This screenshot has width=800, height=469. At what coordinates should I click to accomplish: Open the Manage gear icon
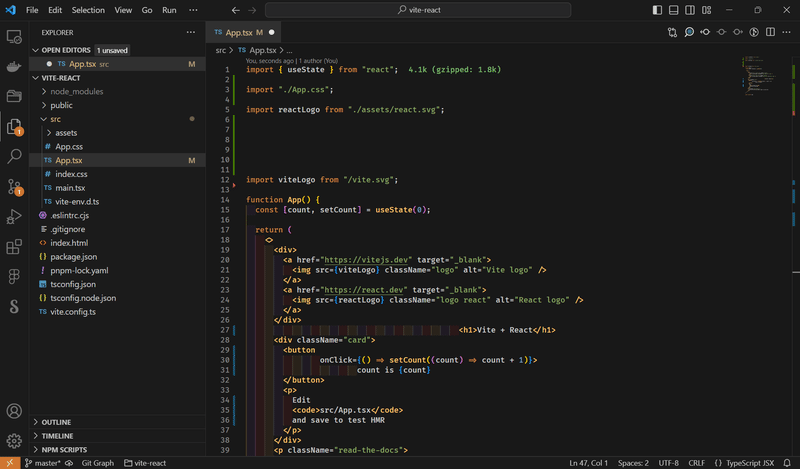click(14, 440)
